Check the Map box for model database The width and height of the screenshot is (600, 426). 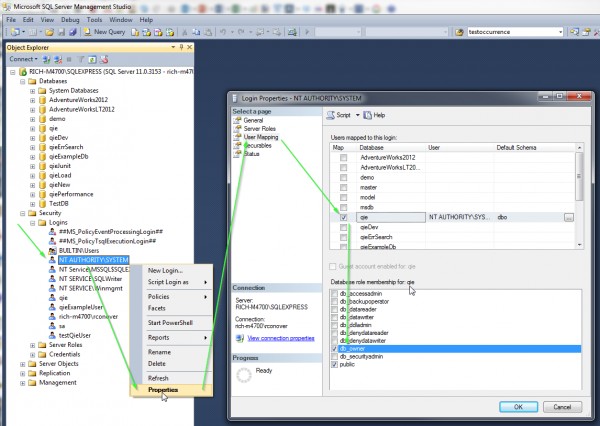[344, 197]
